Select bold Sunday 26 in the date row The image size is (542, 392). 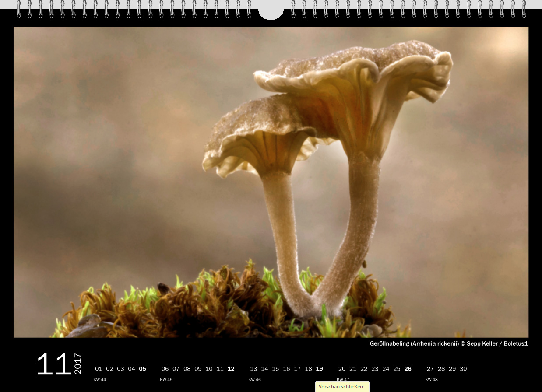coord(408,369)
